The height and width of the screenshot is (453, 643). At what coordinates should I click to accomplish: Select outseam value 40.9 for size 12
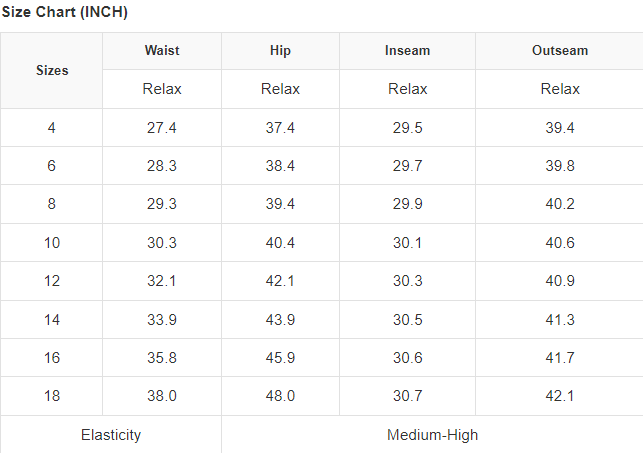560,281
